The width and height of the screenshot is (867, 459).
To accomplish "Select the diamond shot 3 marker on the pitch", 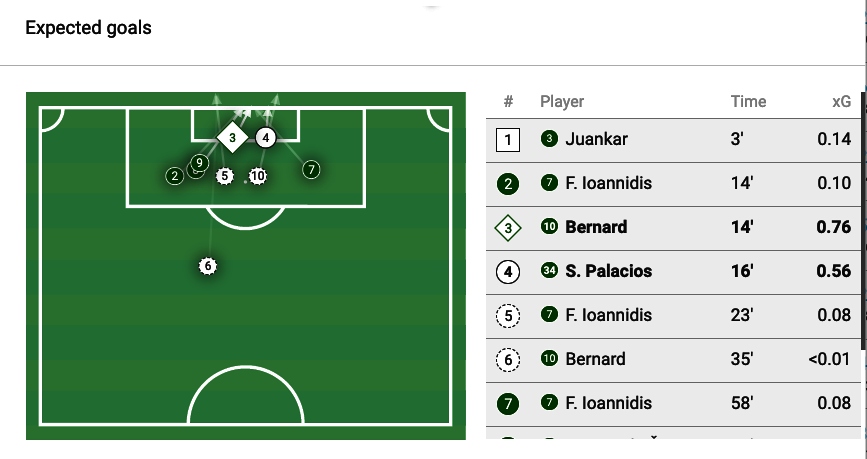I will pyautogui.click(x=232, y=138).
